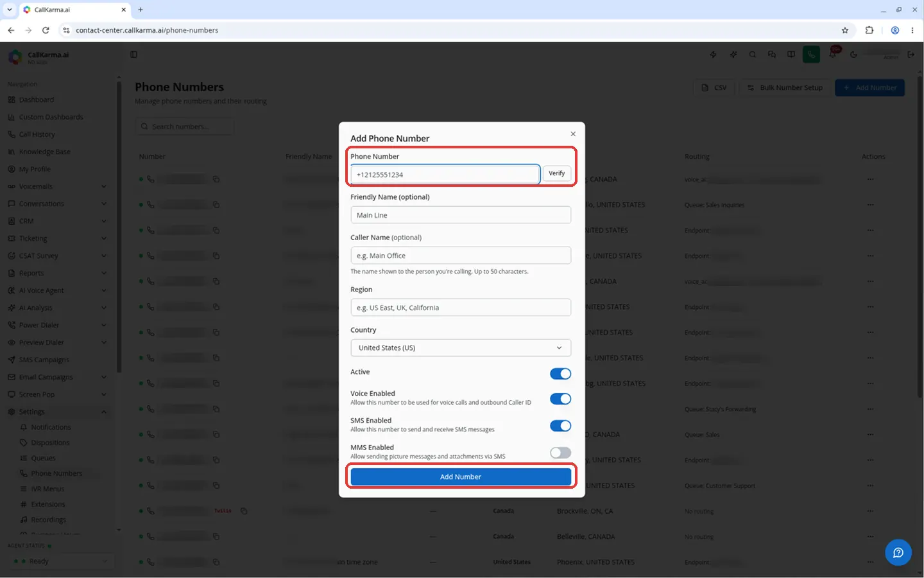924x578 pixels.
Task: Open the browser extensions icon
Action: (x=869, y=30)
